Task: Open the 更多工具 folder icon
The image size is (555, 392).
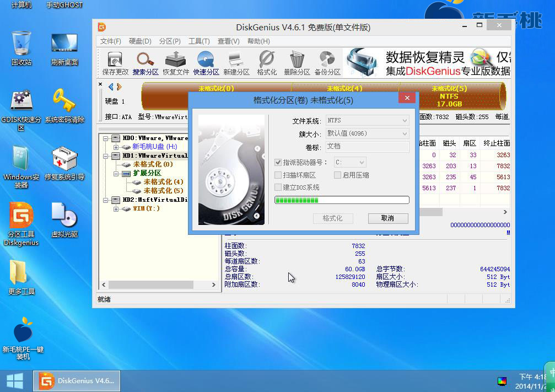Action: coord(21,278)
